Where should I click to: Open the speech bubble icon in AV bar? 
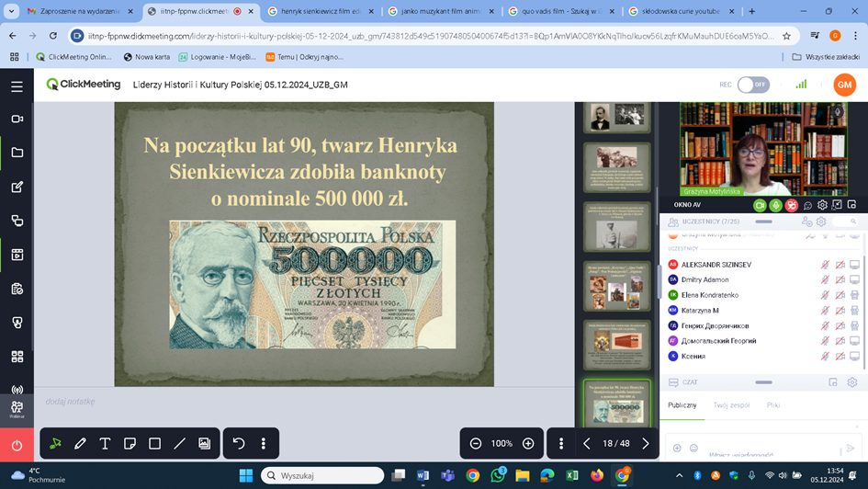click(807, 206)
